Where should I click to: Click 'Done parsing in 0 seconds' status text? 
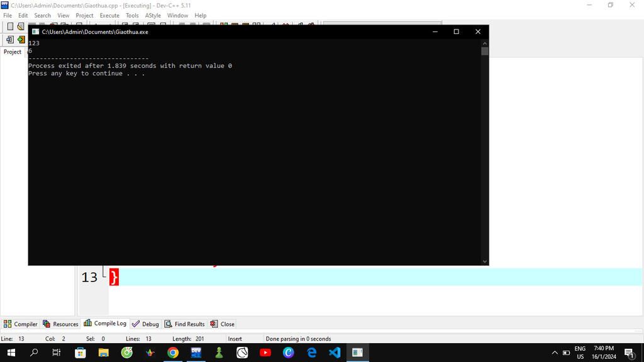(x=298, y=339)
